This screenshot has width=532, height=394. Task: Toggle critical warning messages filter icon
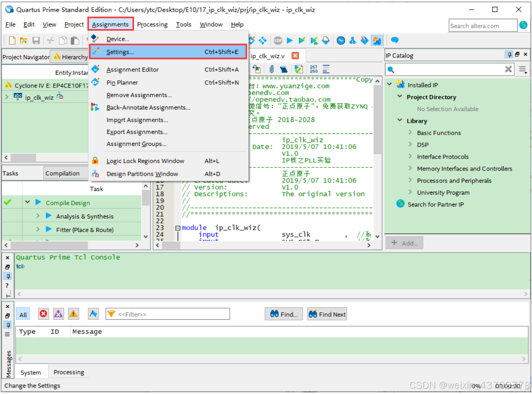(58, 314)
